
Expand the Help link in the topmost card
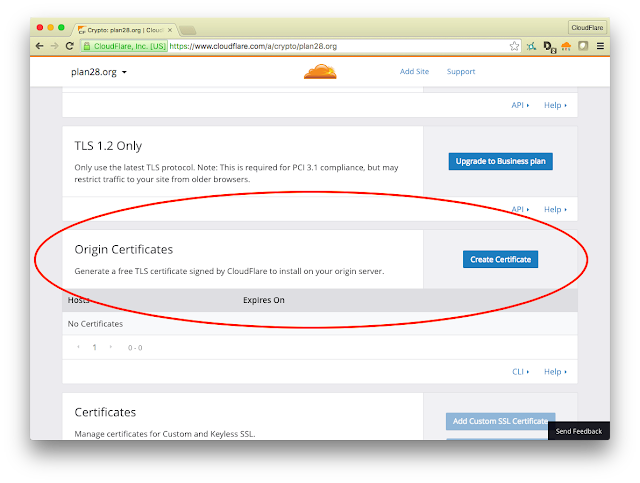coord(555,105)
